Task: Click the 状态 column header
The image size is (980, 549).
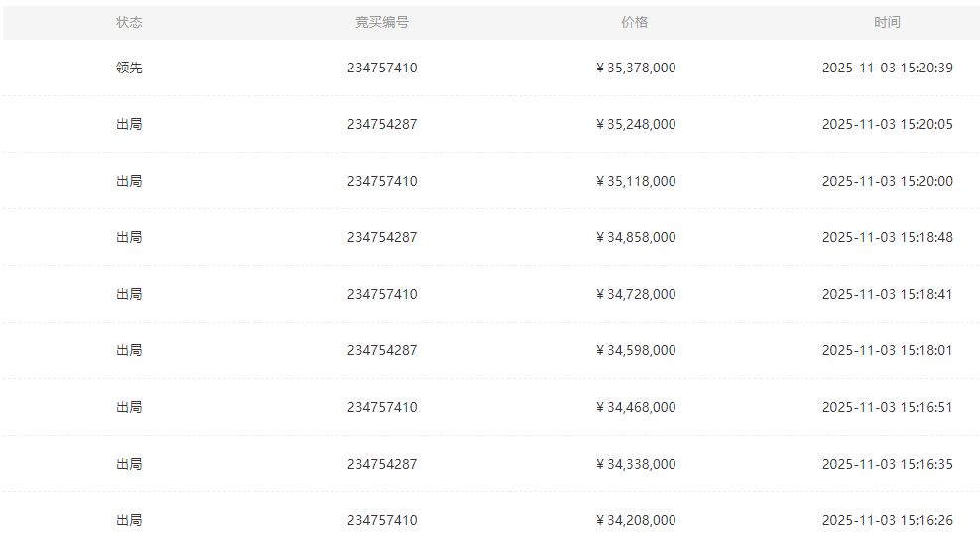Action: (x=129, y=22)
